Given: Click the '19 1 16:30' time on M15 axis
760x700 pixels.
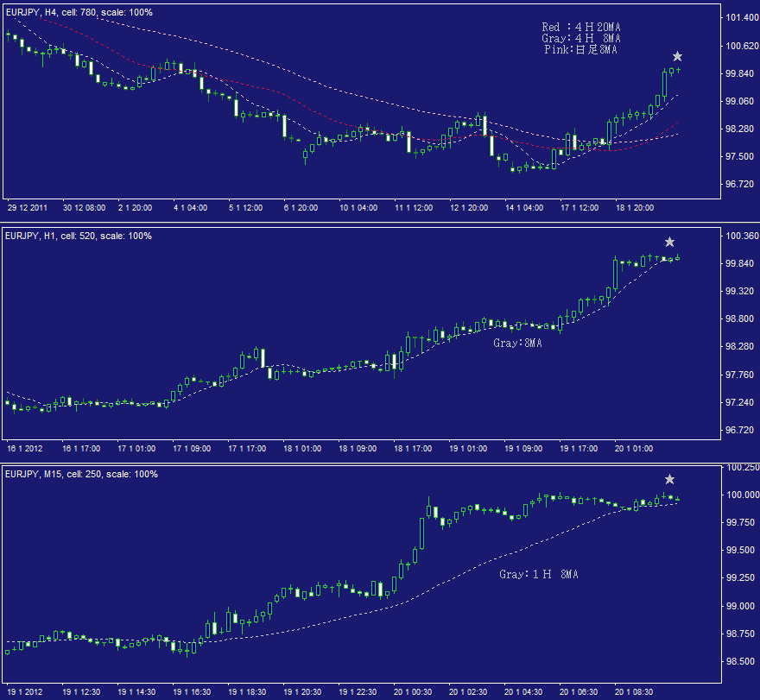Looking at the screenshot, I should [192, 691].
